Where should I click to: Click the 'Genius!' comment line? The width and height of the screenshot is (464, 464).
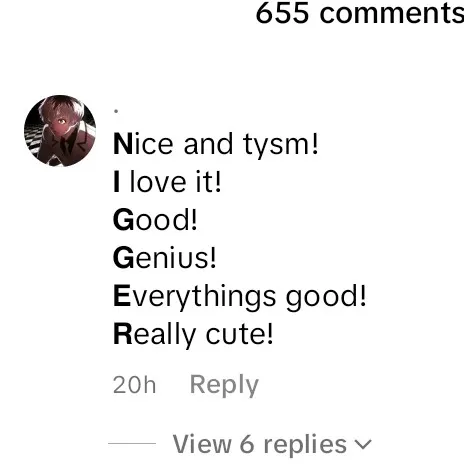click(164, 258)
